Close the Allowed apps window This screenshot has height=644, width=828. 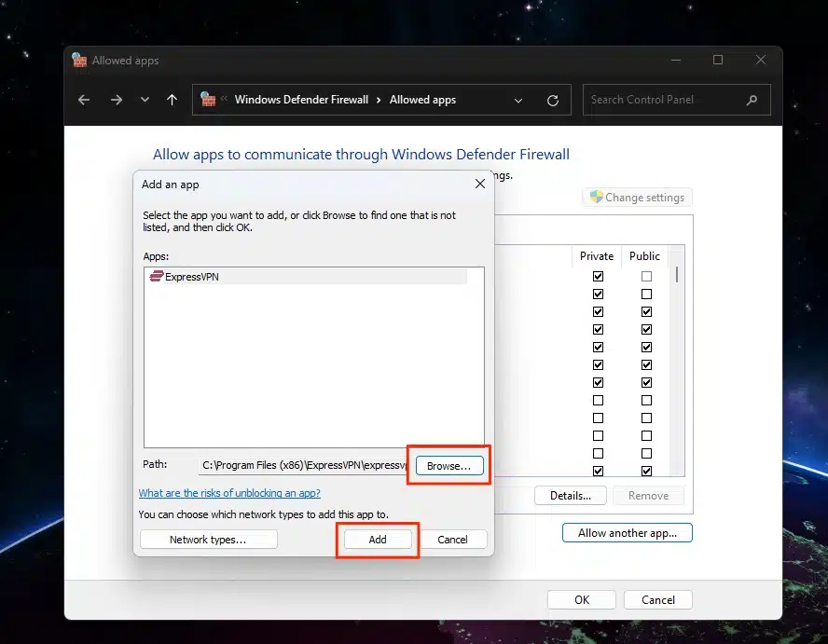(x=761, y=61)
